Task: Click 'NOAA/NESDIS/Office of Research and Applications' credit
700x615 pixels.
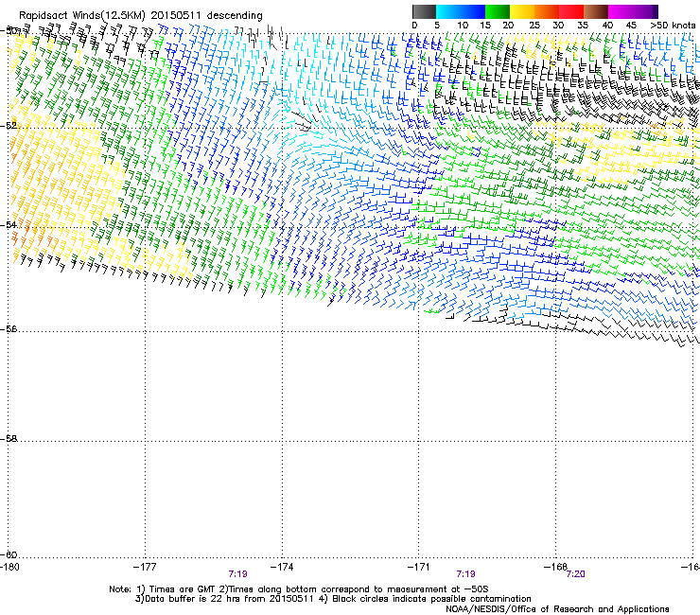Action: coord(557,609)
